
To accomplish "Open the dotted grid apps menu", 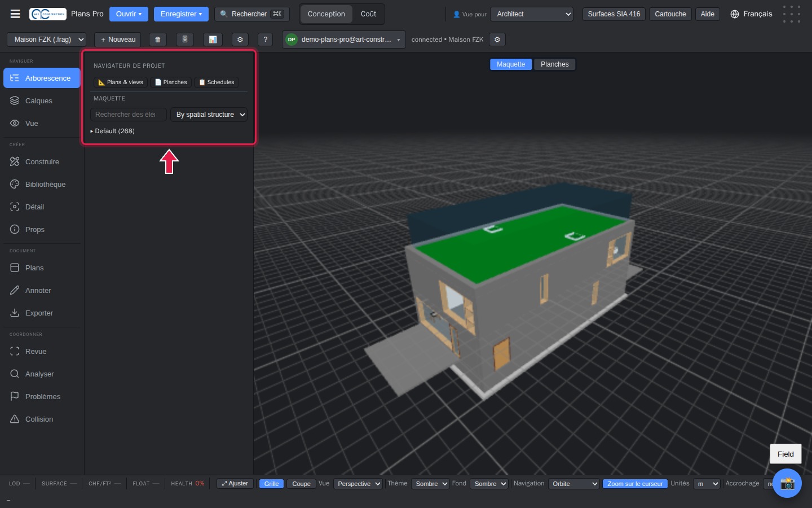I will [x=792, y=14].
